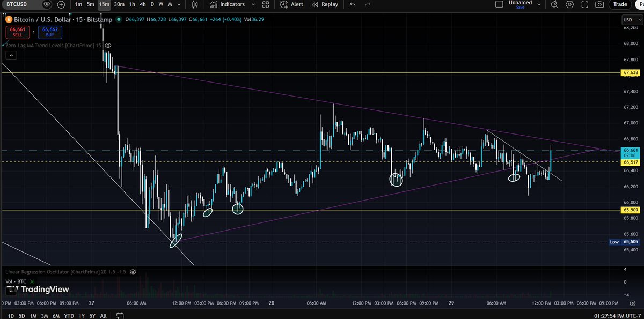Switch to the 30m timeframe
This screenshot has height=319, width=644.
coord(119,4)
